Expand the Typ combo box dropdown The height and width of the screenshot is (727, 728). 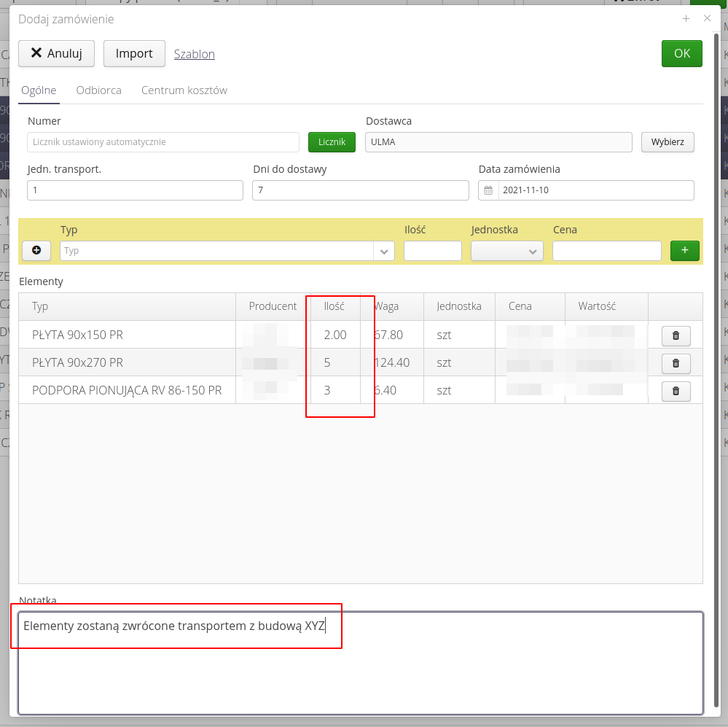(x=384, y=251)
